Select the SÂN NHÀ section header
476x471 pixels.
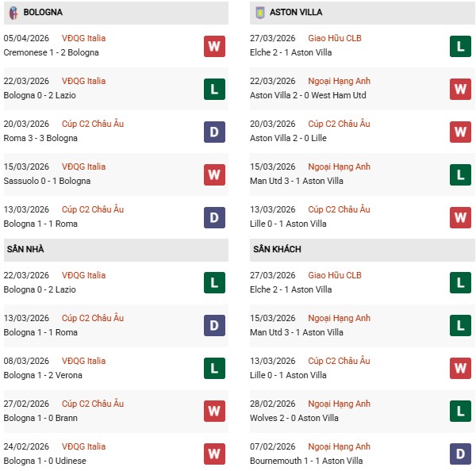tap(25, 249)
